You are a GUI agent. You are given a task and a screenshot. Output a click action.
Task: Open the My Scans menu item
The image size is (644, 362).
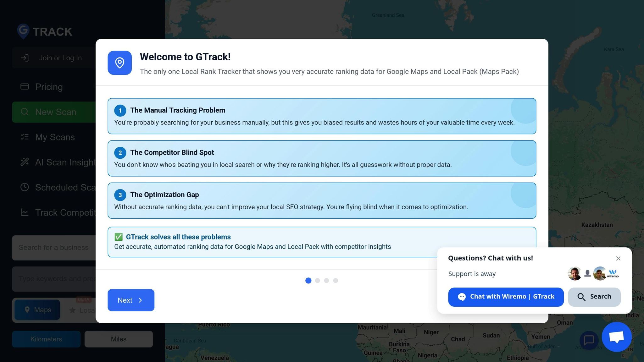[55, 137]
